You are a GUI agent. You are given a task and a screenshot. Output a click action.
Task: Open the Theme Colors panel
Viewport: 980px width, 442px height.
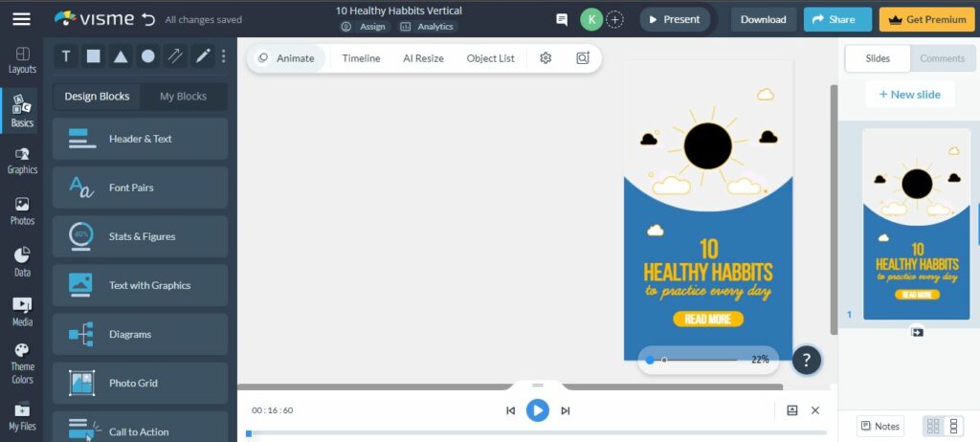click(x=22, y=364)
